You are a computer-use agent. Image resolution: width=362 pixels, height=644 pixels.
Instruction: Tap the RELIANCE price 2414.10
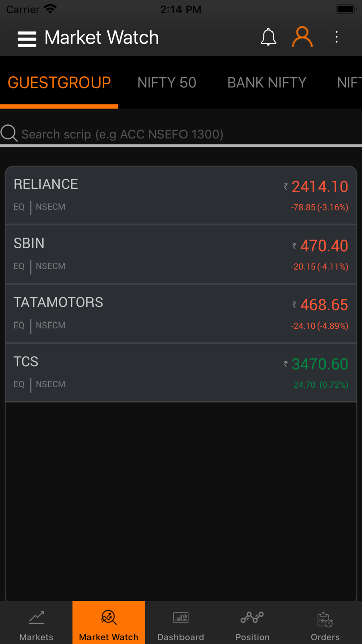320,187
